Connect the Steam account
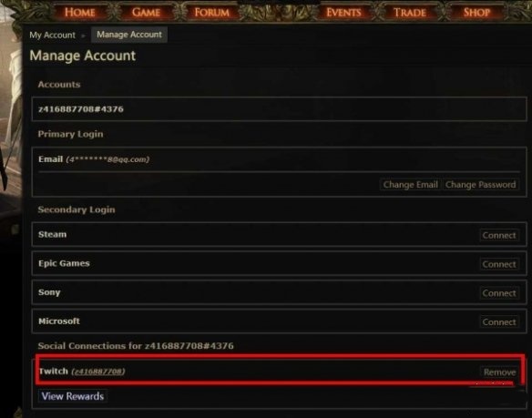This screenshot has height=418, width=532. click(x=499, y=235)
